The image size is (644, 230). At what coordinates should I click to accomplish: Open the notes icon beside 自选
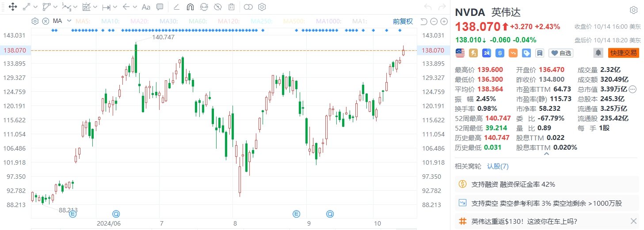coord(539,53)
